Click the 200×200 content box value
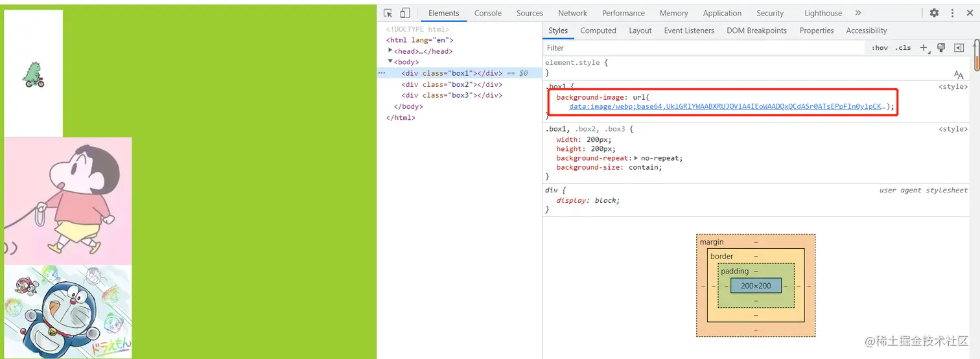The width and height of the screenshot is (980, 359). (x=756, y=286)
